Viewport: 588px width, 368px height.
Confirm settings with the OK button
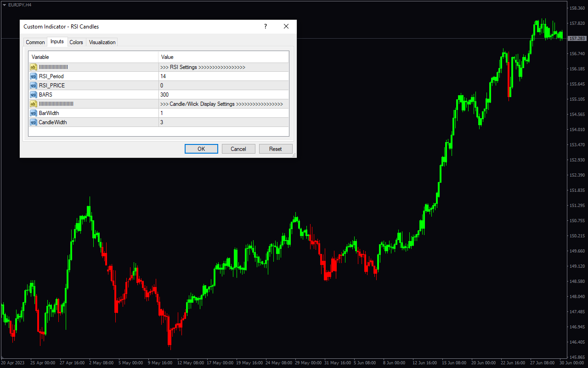tap(201, 149)
